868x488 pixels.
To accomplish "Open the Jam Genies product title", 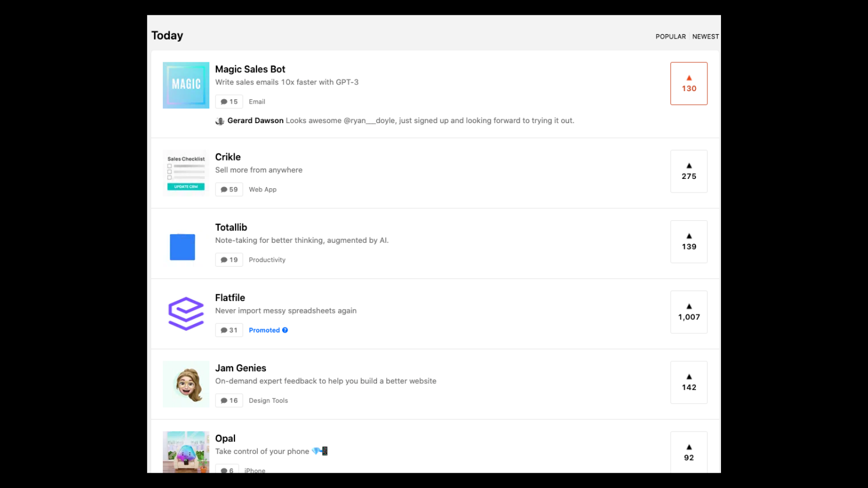I will click(x=241, y=368).
